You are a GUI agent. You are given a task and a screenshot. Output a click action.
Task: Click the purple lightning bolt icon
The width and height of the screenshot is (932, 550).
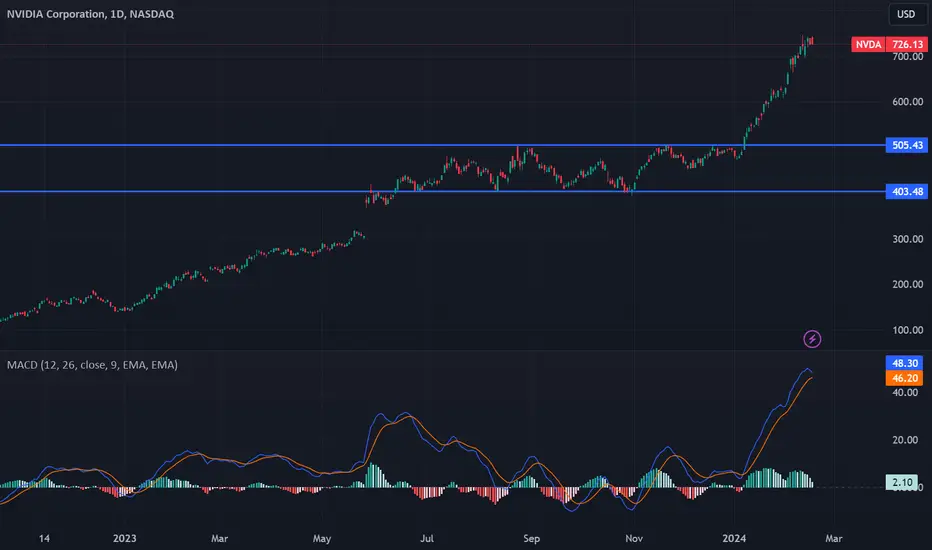(x=812, y=339)
